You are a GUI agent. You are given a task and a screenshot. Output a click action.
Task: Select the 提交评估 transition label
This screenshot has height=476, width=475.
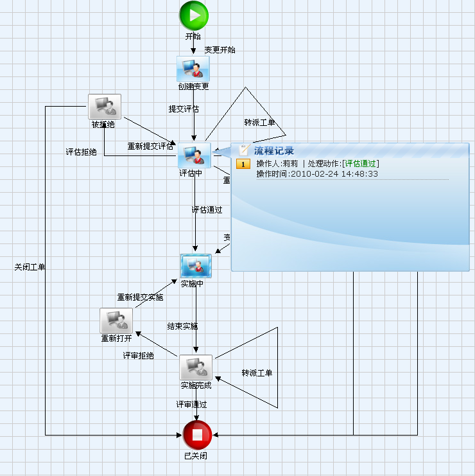point(184,109)
